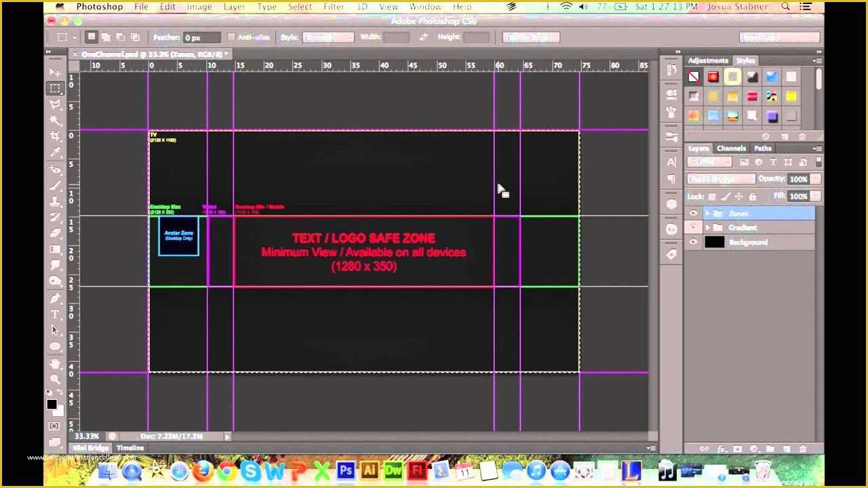Screen dimensions: 868x488
Task: Open Illustrator from the Dock
Action: point(369,470)
